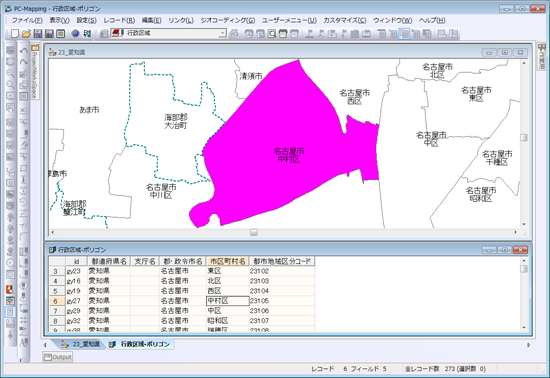Click the map horizontal scrollbar thumb
Viewport: 550px width, 378px height.
254,232
